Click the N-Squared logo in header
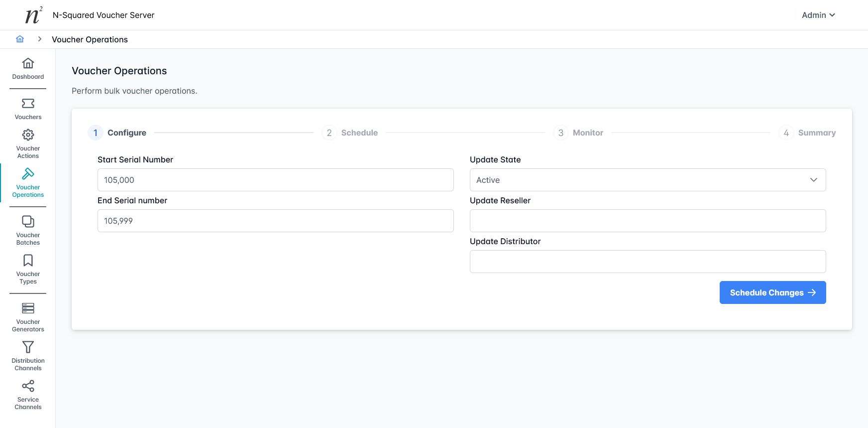 pyautogui.click(x=33, y=15)
